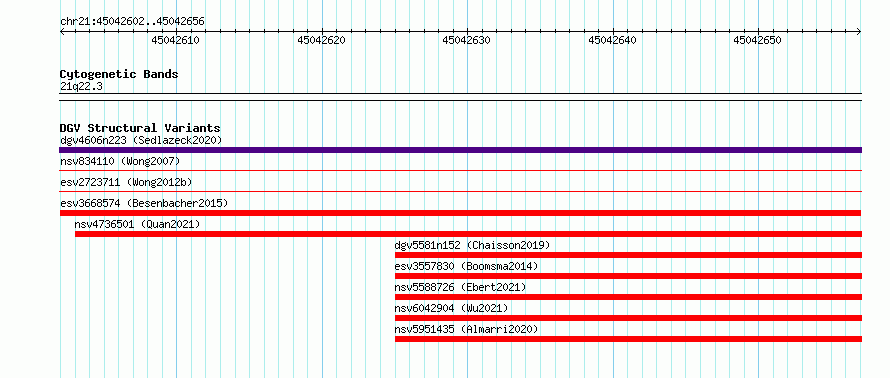Open variant nsv4736501 (Quan2021) label
Viewport: 890px width, 378px height.
137,224
